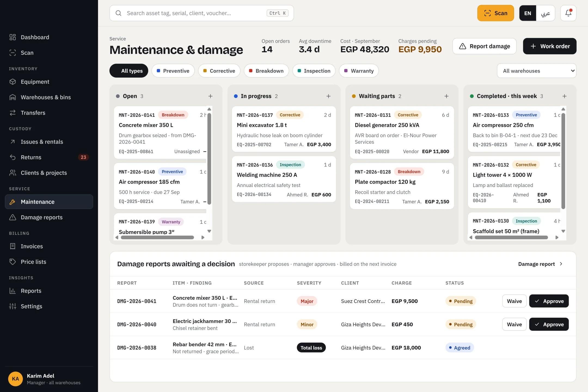Add a card to Open column

(x=210, y=96)
